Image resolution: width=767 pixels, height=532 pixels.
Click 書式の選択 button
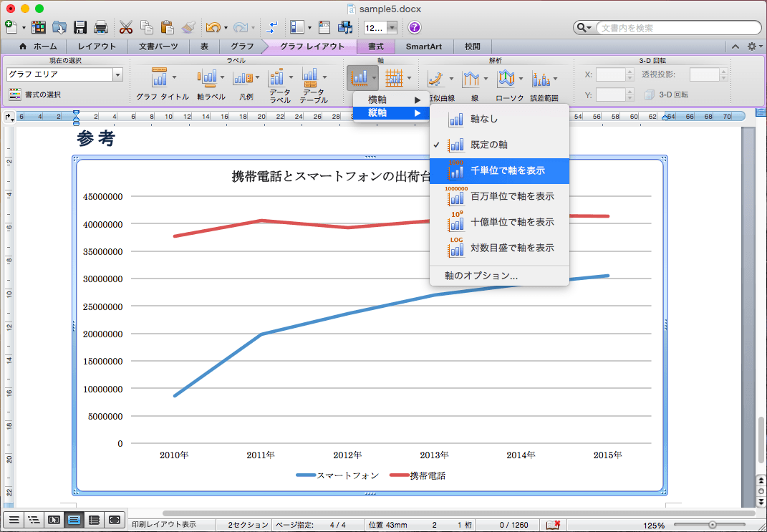coord(36,95)
